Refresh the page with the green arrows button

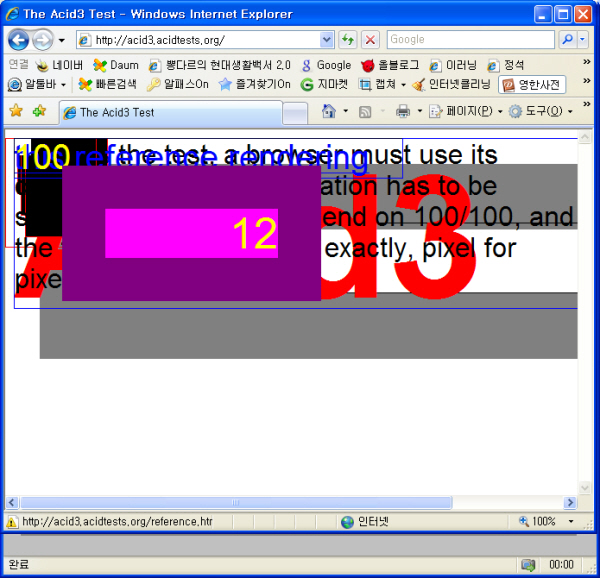pyautogui.click(x=347, y=39)
